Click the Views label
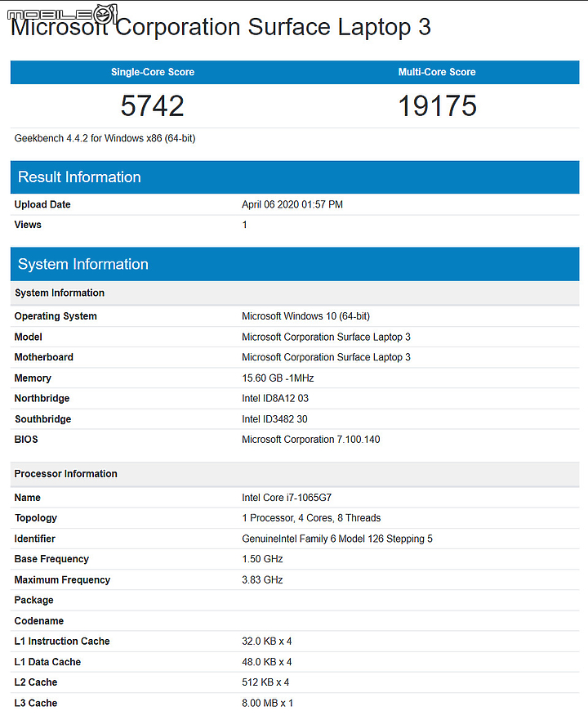This screenshot has height=720, width=588. pos(28,225)
